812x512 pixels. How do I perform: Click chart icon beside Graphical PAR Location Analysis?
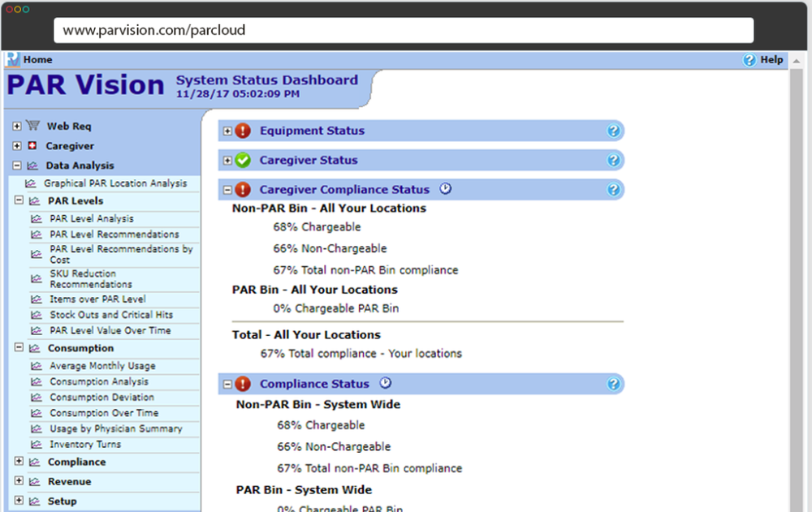click(31, 183)
